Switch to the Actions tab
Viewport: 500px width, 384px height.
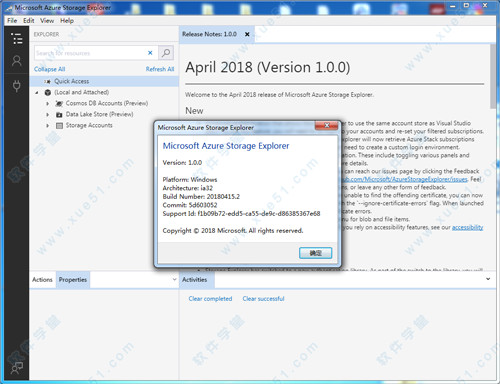[x=42, y=280]
